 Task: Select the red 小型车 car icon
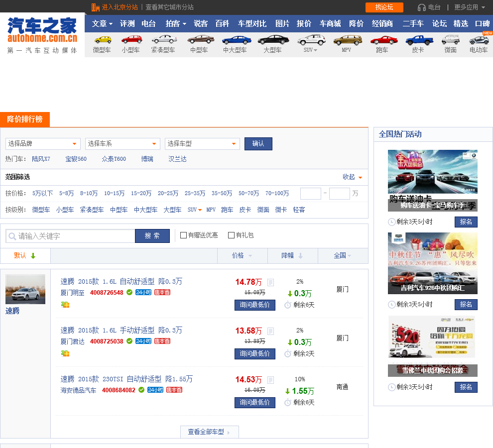click(x=132, y=39)
